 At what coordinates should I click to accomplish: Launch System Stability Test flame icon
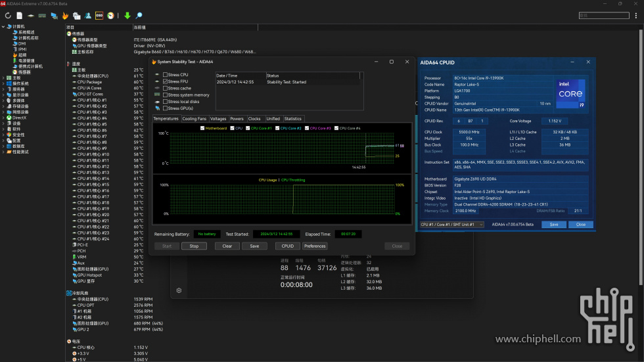[65, 16]
